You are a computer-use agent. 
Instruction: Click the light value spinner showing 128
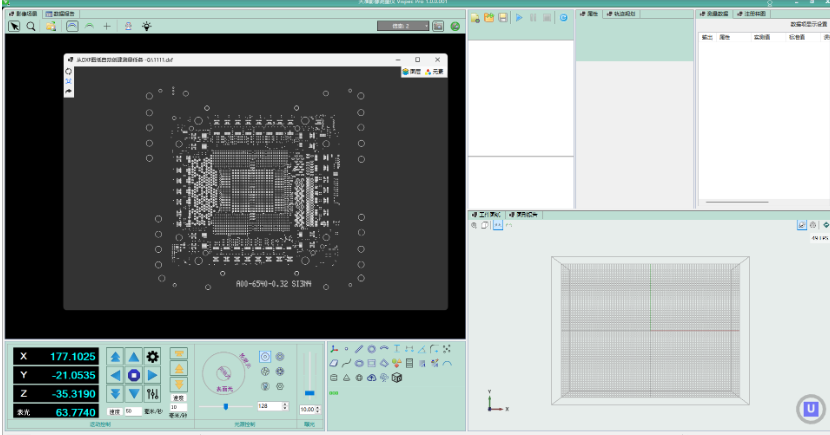click(x=273, y=406)
